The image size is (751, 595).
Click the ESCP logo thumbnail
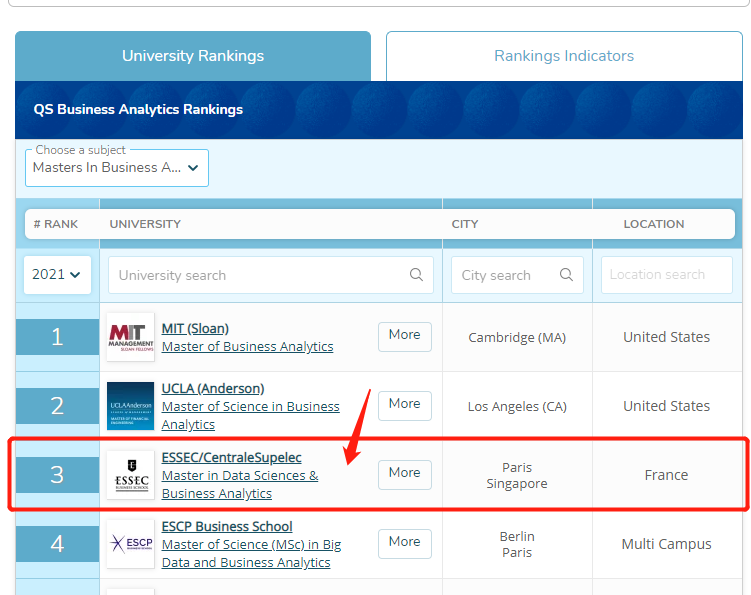pyautogui.click(x=130, y=544)
